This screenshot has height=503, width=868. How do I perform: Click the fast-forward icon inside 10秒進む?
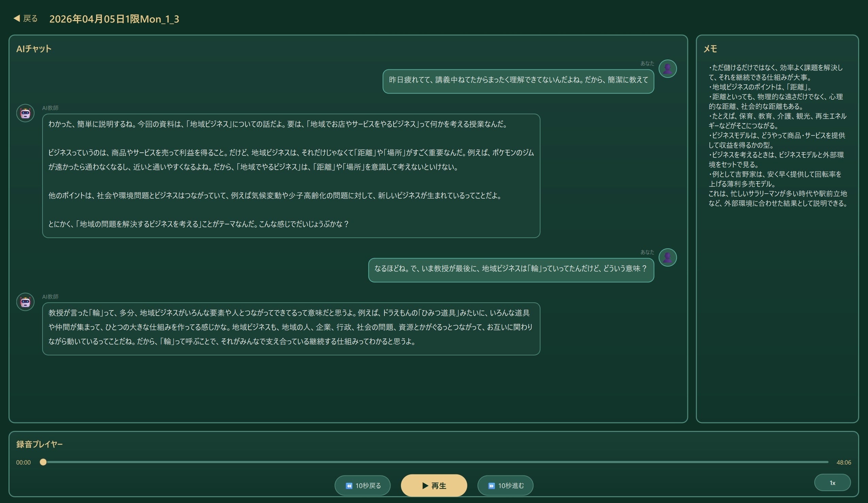[491, 486]
